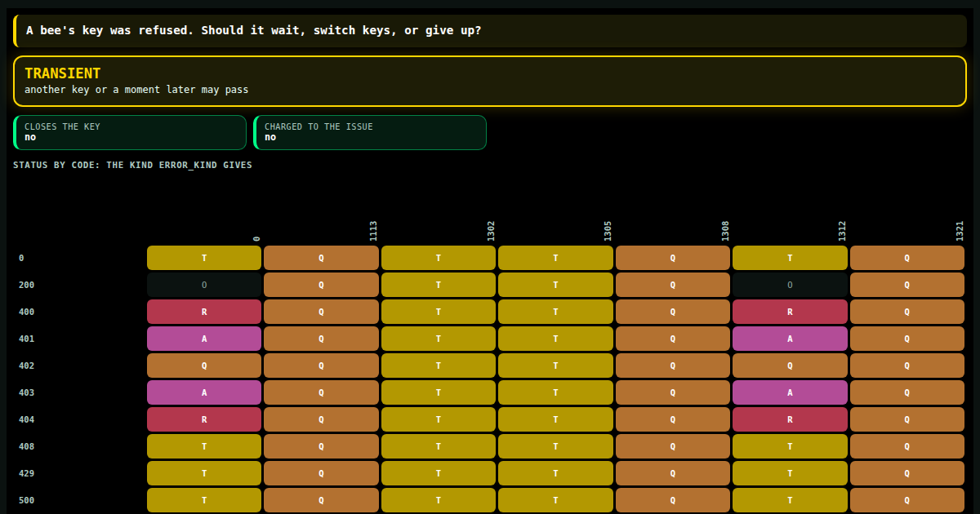Image resolution: width=980 pixels, height=514 pixels.
Task: Click row label 403
Action: [x=27, y=392]
